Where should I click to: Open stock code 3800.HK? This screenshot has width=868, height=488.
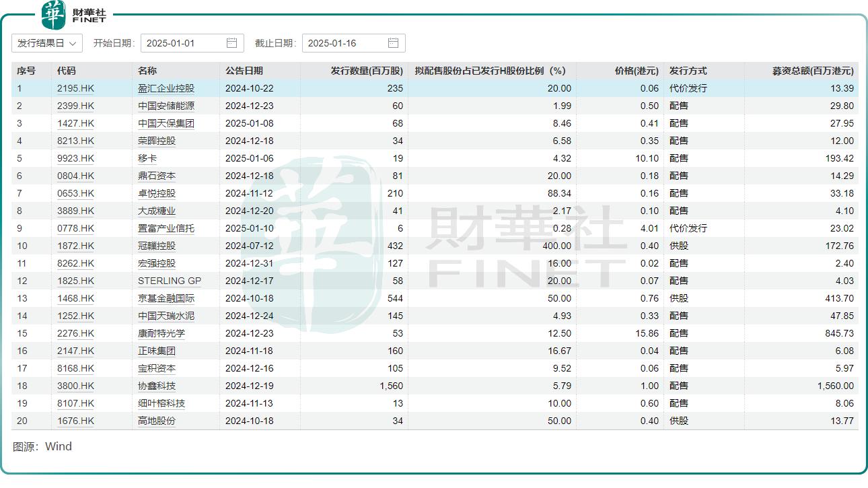tap(76, 386)
